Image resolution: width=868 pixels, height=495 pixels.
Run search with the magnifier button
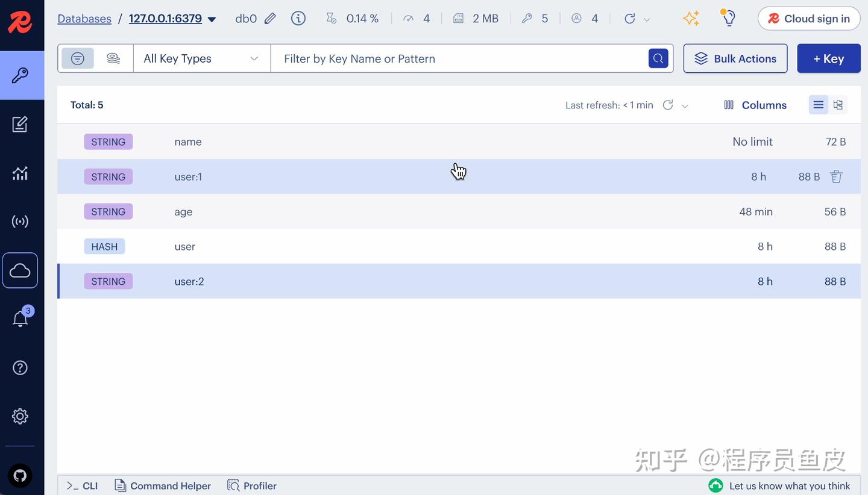[x=658, y=58]
